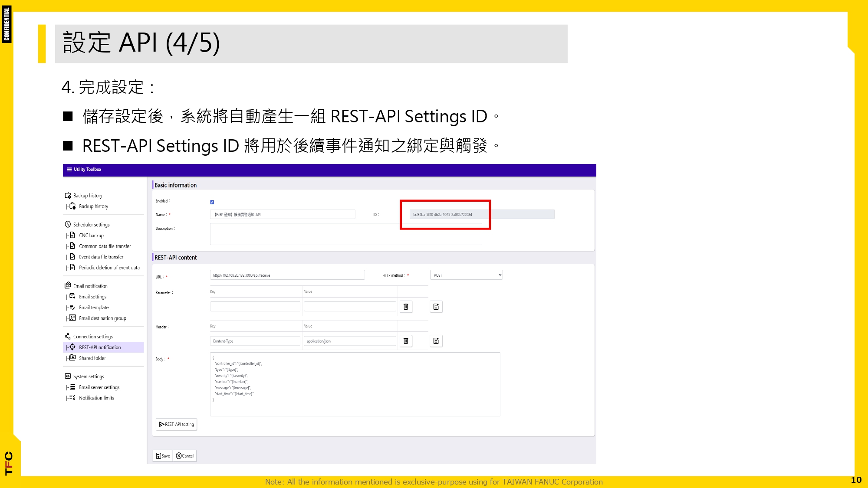
Task: Click the add-row icon beside Parameter fields
Action: [436, 306]
